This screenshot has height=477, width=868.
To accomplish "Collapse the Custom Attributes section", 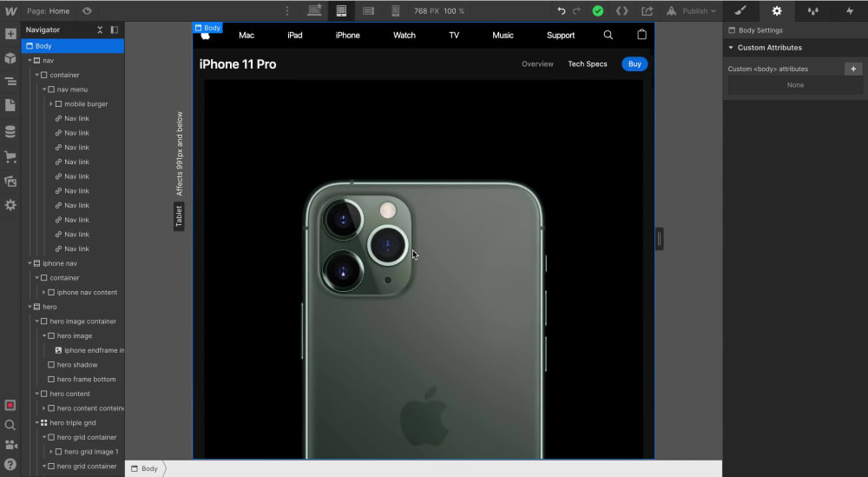I will click(x=731, y=48).
